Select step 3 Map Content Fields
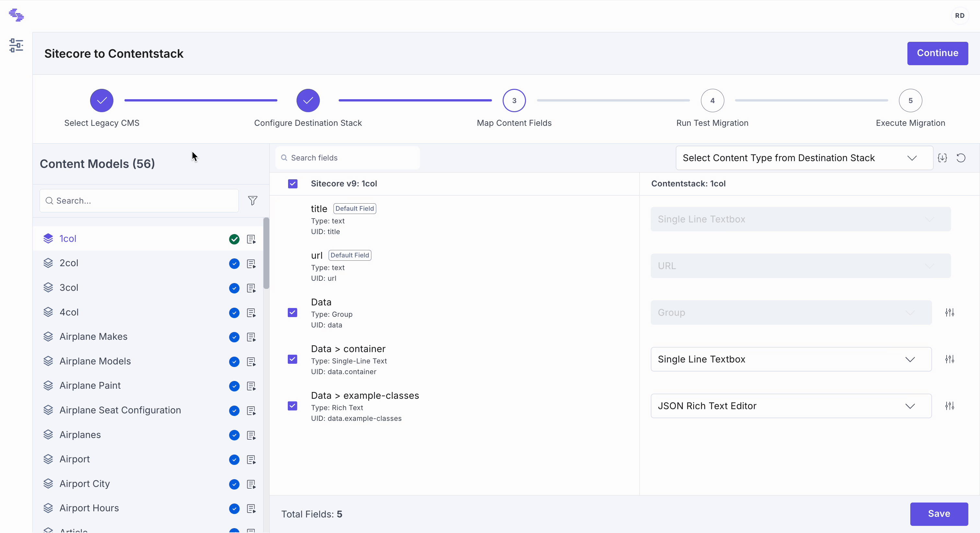This screenshot has width=980, height=533. point(514,101)
